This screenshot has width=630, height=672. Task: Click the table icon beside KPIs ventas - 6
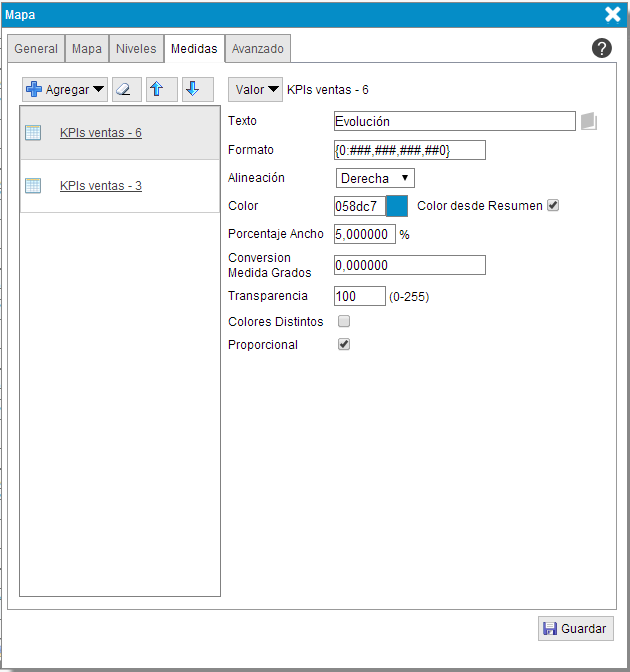point(33,132)
